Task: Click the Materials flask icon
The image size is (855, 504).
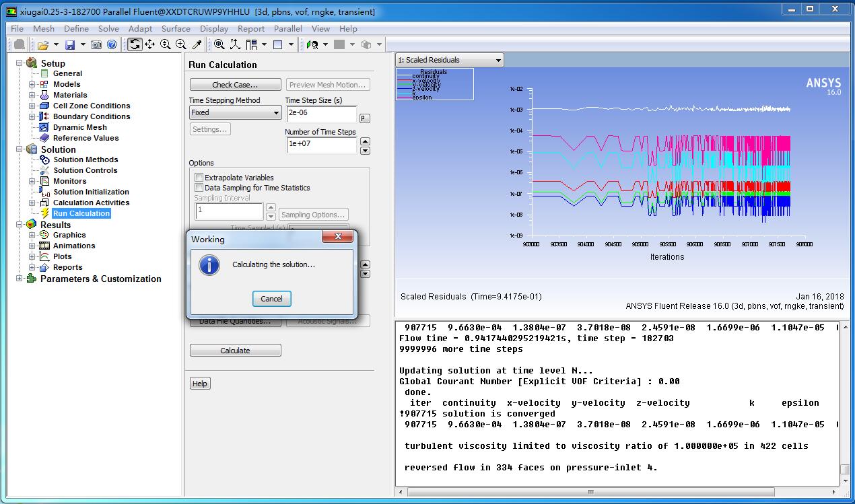Action: 45,95
